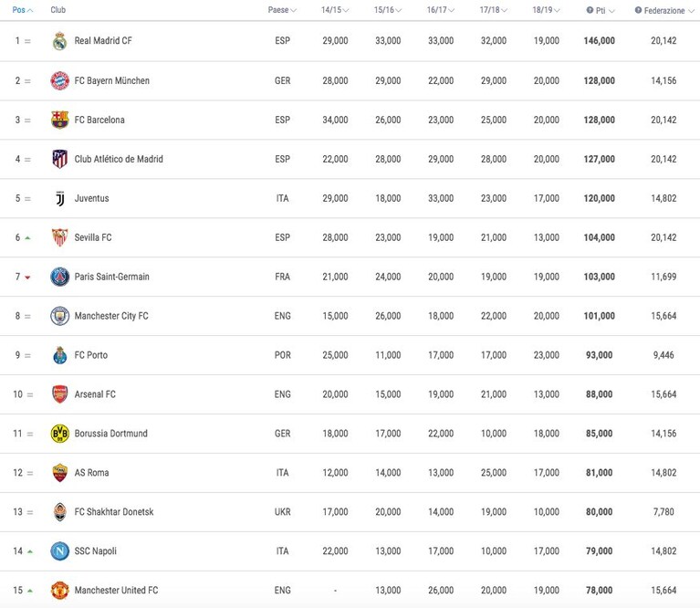Click the FC Barcelona crest icon
This screenshot has width=700, height=608.
point(59,120)
